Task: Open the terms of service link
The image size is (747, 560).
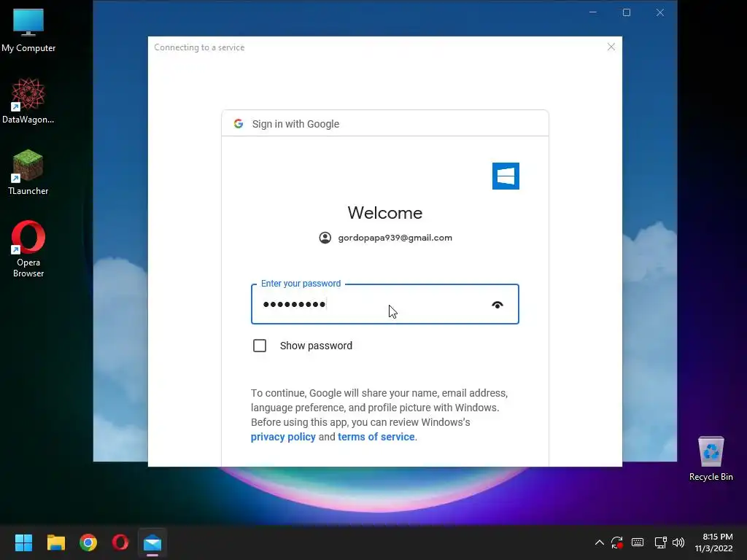Action: click(x=376, y=437)
